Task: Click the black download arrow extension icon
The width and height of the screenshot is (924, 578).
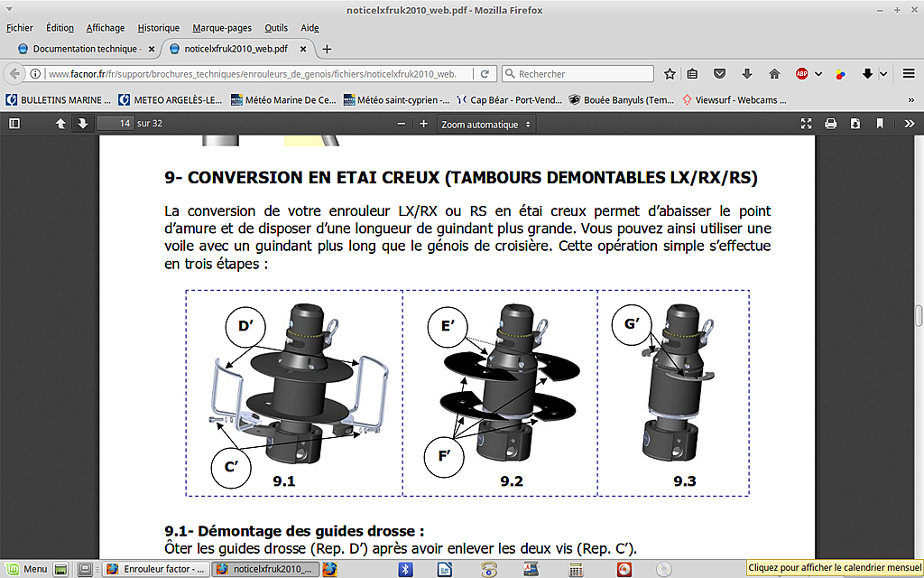Action: pos(867,74)
